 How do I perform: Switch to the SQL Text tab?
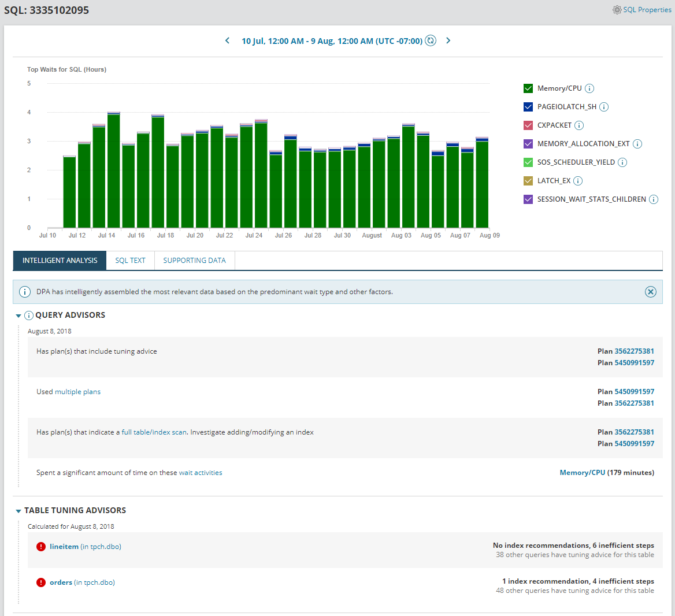(130, 261)
